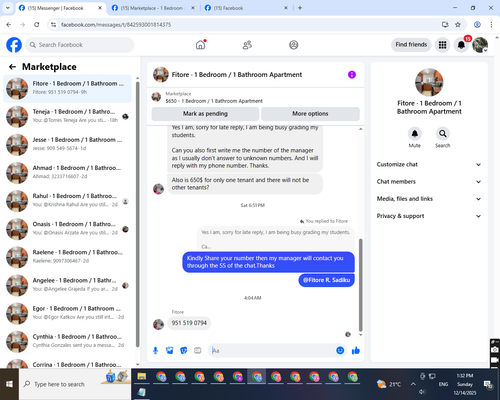The image size is (500, 400).
Task: Open the Raelene conversation
Action: (x=68, y=257)
